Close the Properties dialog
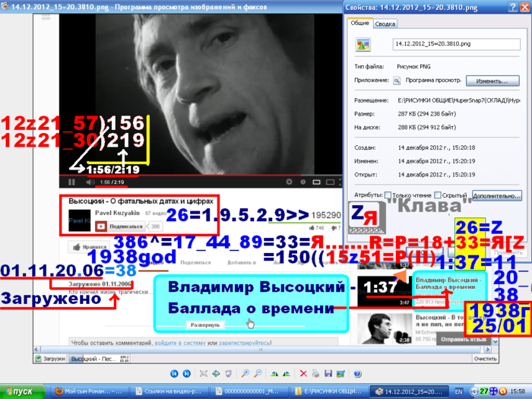 (x=524, y=7)
